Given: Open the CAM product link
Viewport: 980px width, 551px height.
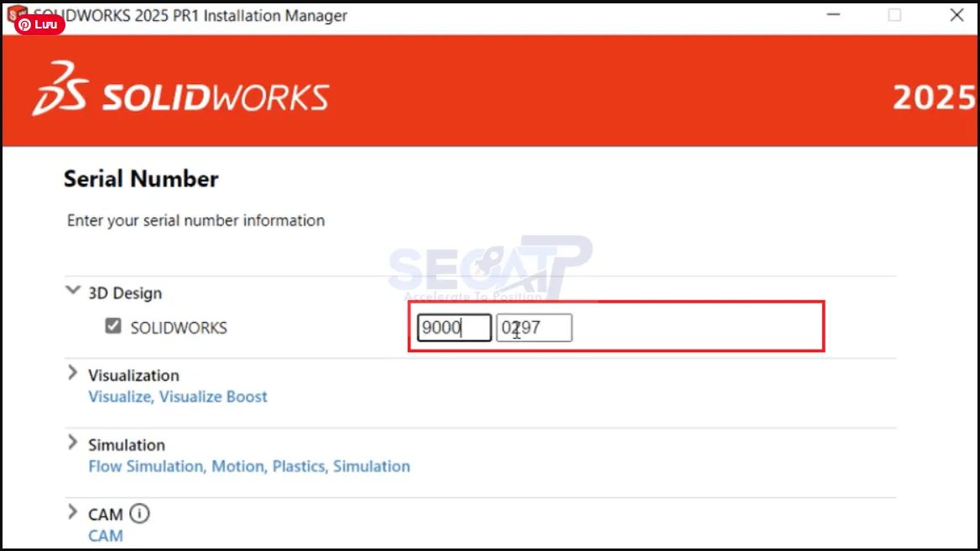Looking at the screenshot, I should (x=104, y=535).
